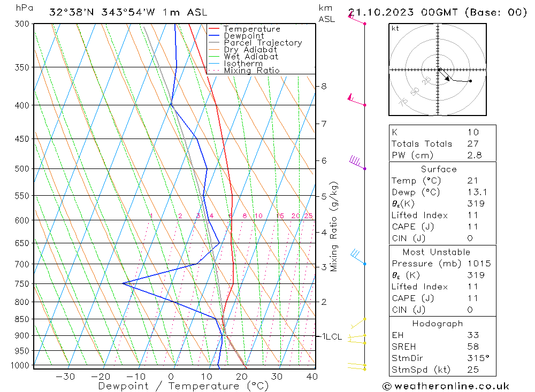
Task: Click the Surface section heading
Action: pos(439,169)
